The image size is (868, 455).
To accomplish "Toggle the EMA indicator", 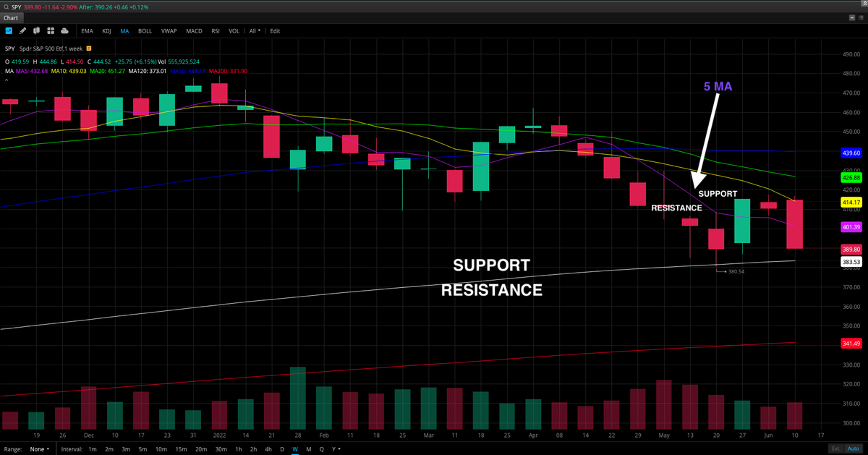I will pos(87,31).
